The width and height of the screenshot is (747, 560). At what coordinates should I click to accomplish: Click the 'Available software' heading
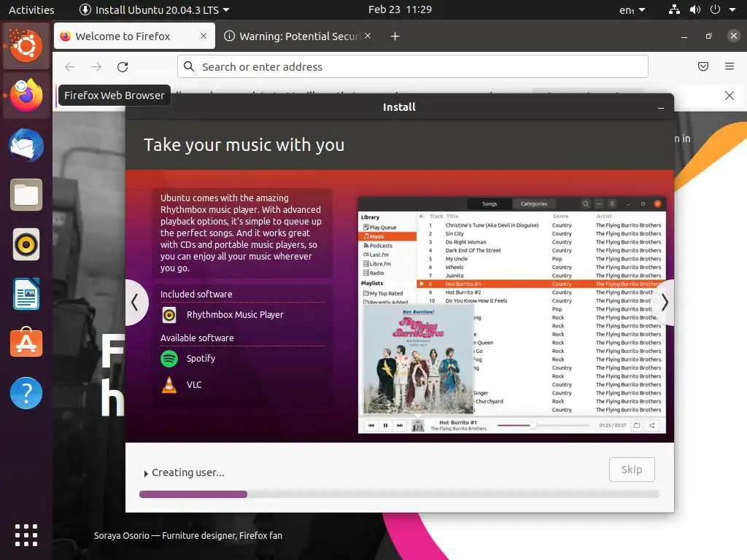(197, 338)
